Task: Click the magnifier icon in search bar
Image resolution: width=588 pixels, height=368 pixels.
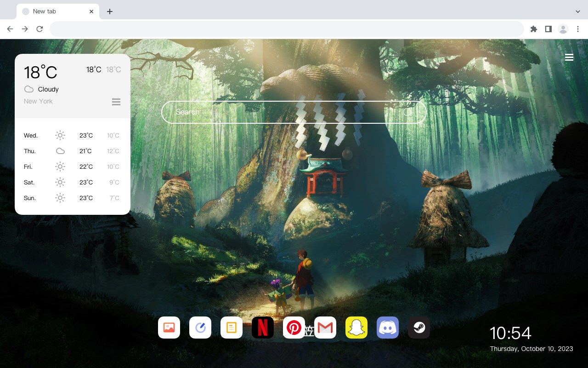Action: point(408,112)
